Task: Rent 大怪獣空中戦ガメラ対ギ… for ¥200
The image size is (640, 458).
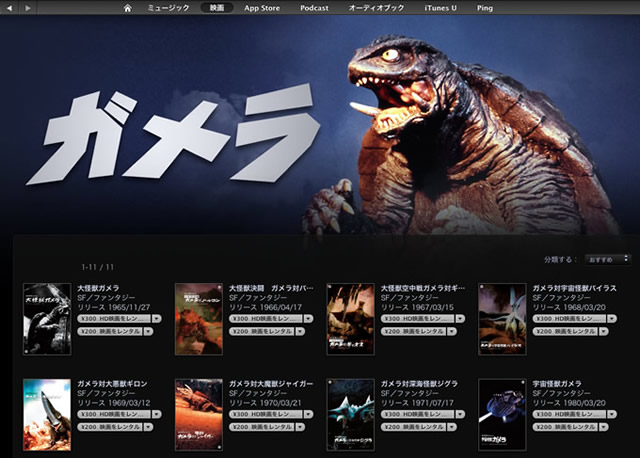Action: pyautogui.click(x=413, y=331)
